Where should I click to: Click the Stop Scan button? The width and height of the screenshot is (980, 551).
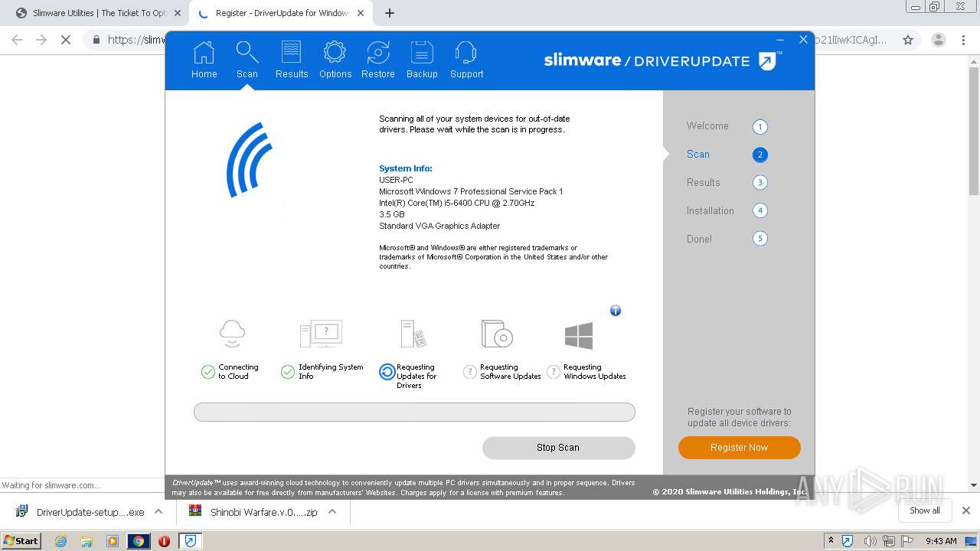point(558,448)
